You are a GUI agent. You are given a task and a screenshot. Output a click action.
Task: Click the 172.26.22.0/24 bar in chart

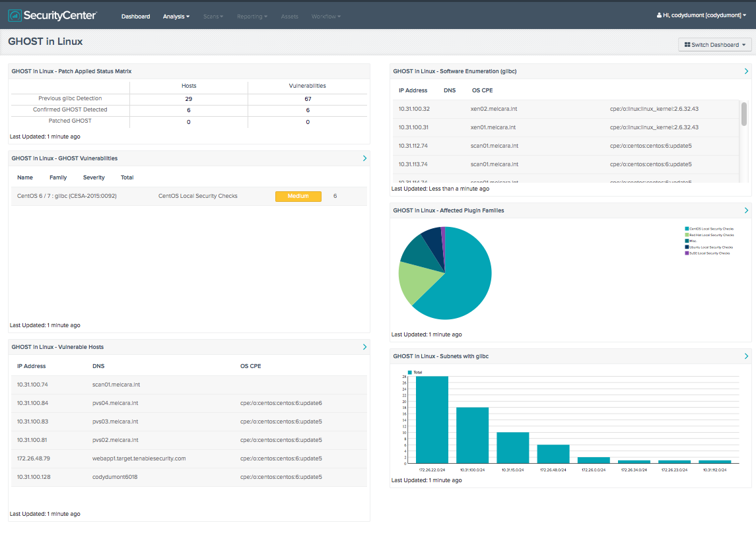pos(432,420)
